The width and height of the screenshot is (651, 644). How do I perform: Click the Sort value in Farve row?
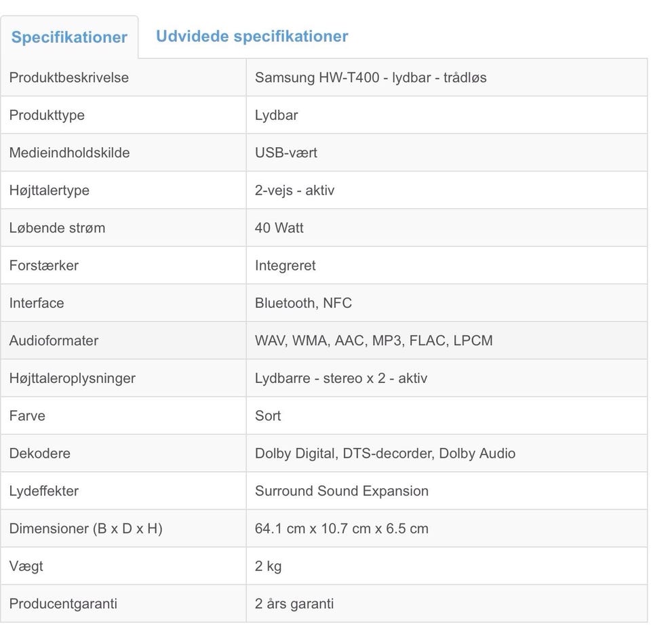pos(268,416)
